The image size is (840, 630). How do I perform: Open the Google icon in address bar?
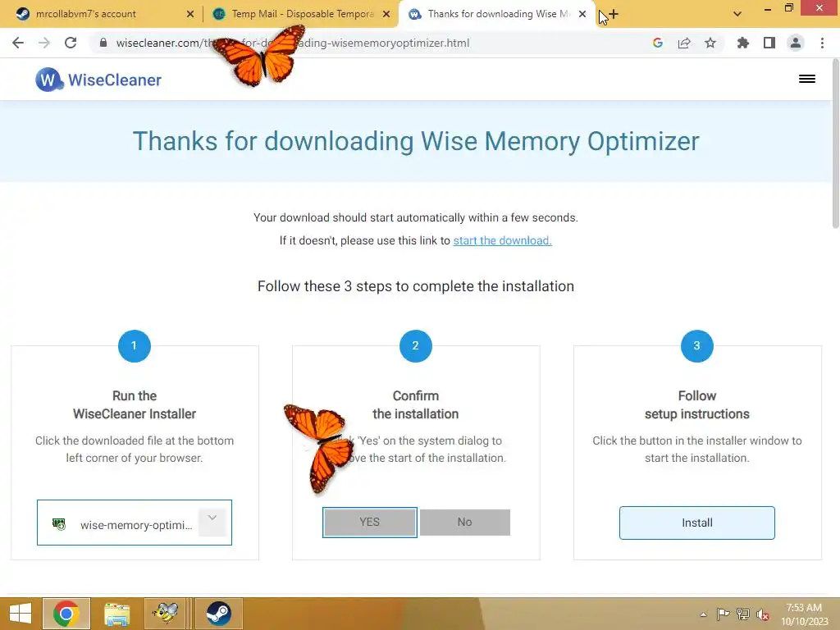click(658, 43)
